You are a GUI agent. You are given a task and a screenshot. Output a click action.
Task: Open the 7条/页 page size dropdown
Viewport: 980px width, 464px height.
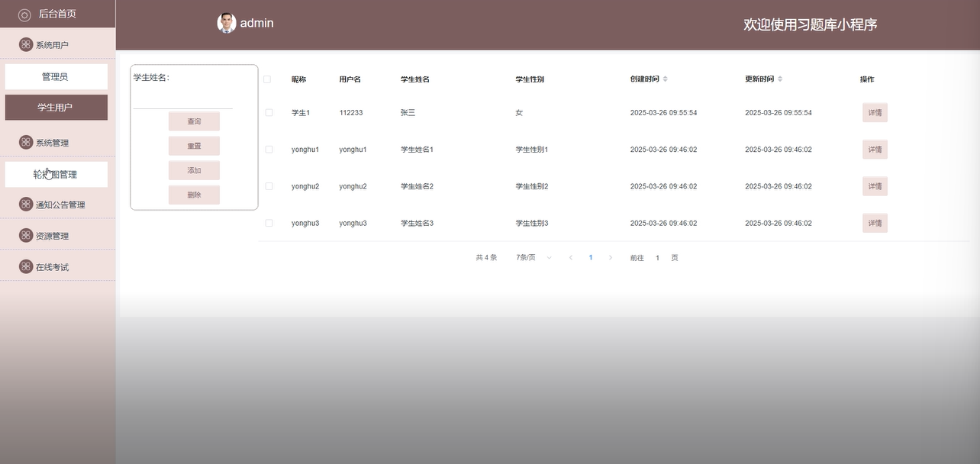[x=534, y=258]
